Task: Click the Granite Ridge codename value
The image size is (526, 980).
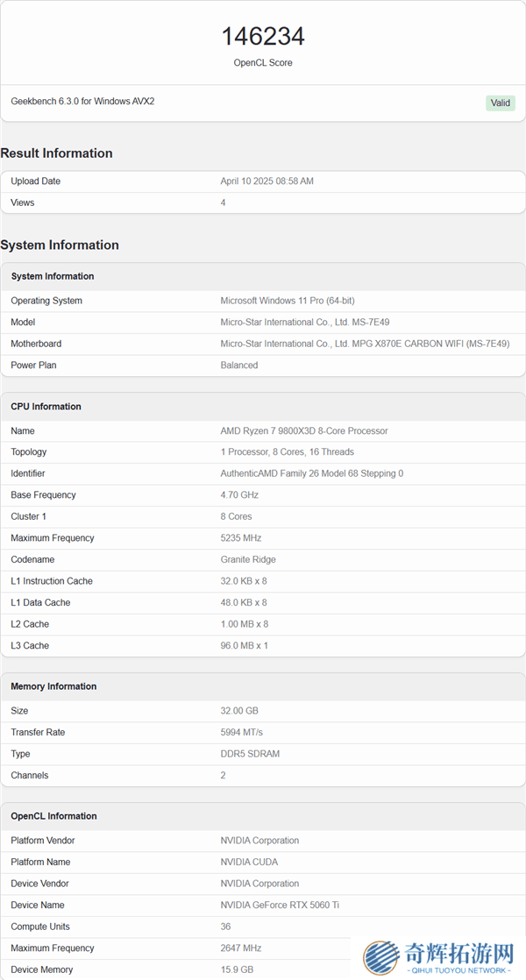Action: [x=249, y=559]
